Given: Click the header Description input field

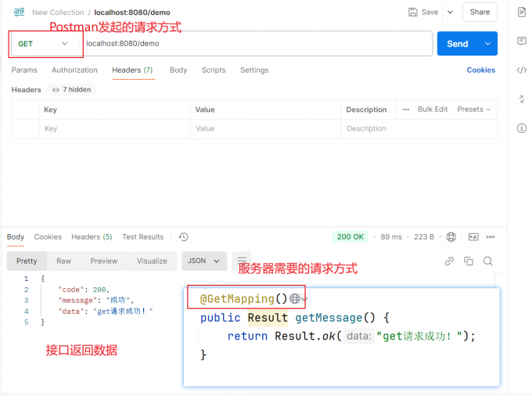Looking at the screenshot, I should pos(419,128).
